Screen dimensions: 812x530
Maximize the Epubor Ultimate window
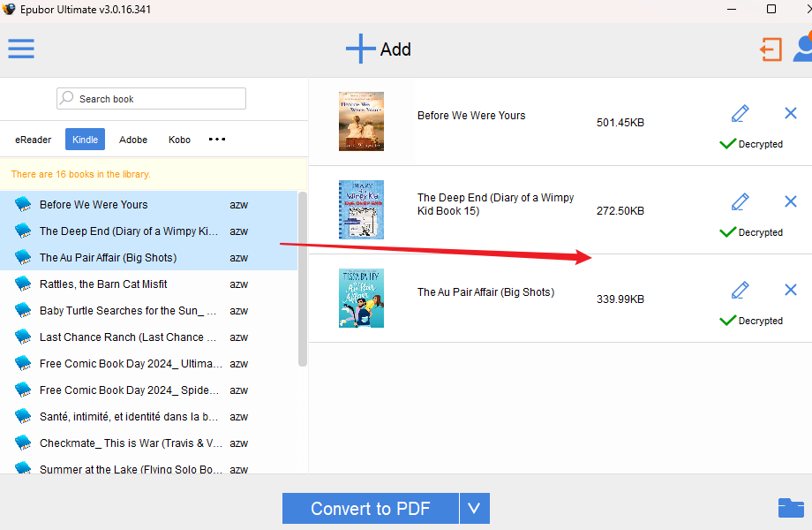[x=771, y=9]
